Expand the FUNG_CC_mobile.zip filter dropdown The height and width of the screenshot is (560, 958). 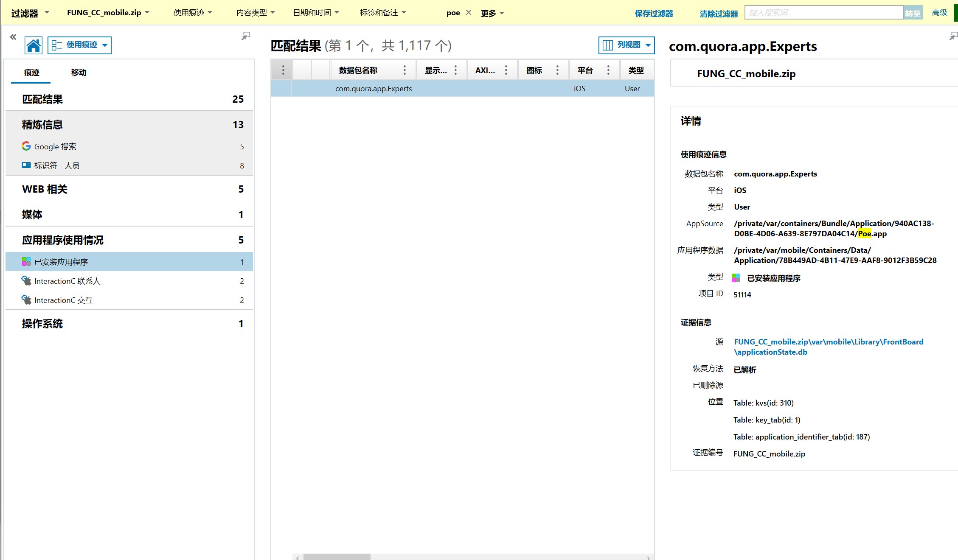pos(108,13)
